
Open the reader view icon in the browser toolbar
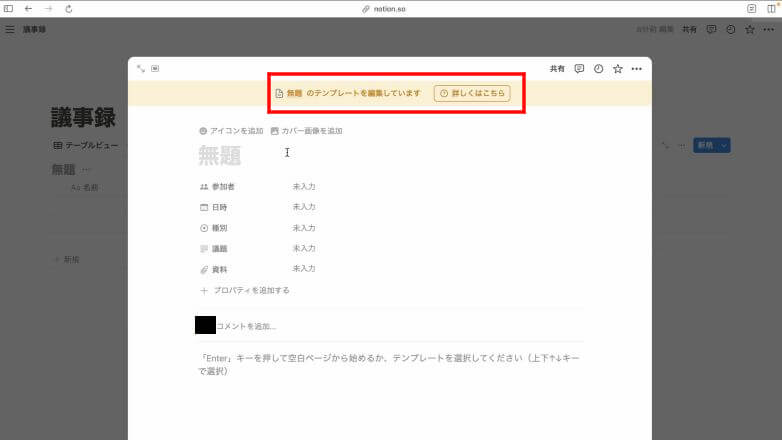pyautogui.click(x=752, y=8)
